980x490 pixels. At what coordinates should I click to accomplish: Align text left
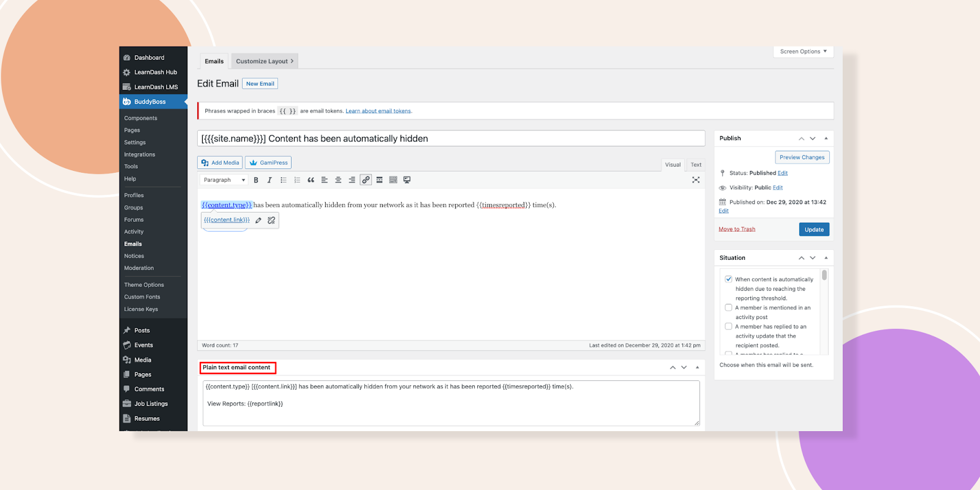(325, 180)
